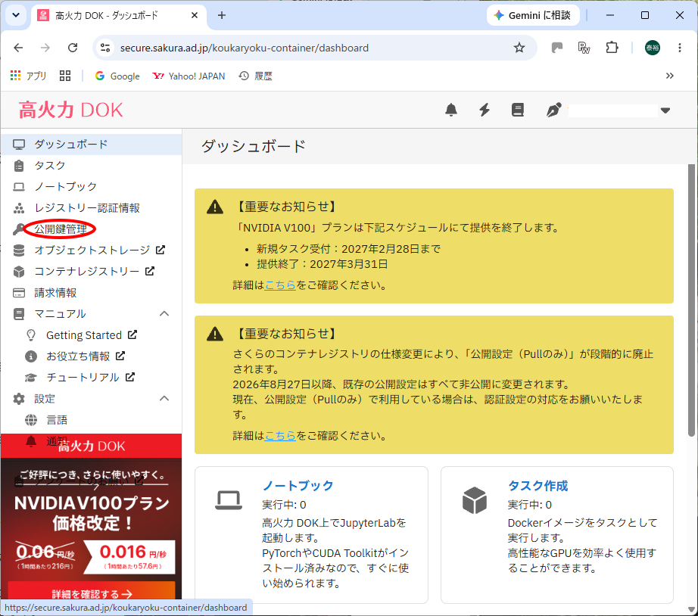Open the account dropdown arrow
698x616 pixels.
(x=665, y=110)
